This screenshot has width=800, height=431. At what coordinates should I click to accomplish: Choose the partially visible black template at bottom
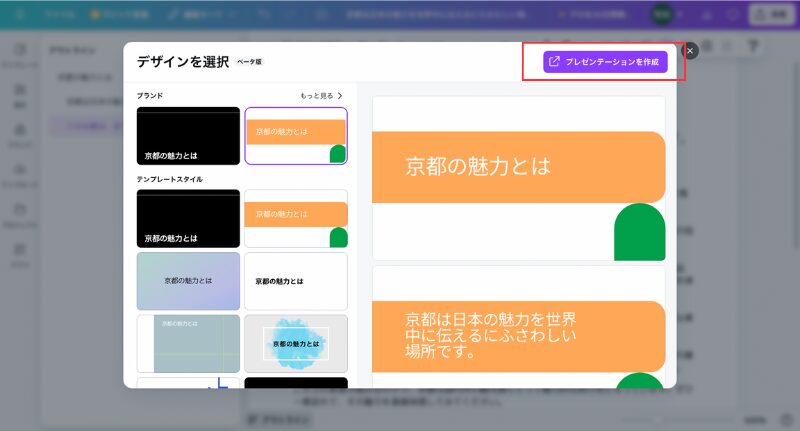296,383
